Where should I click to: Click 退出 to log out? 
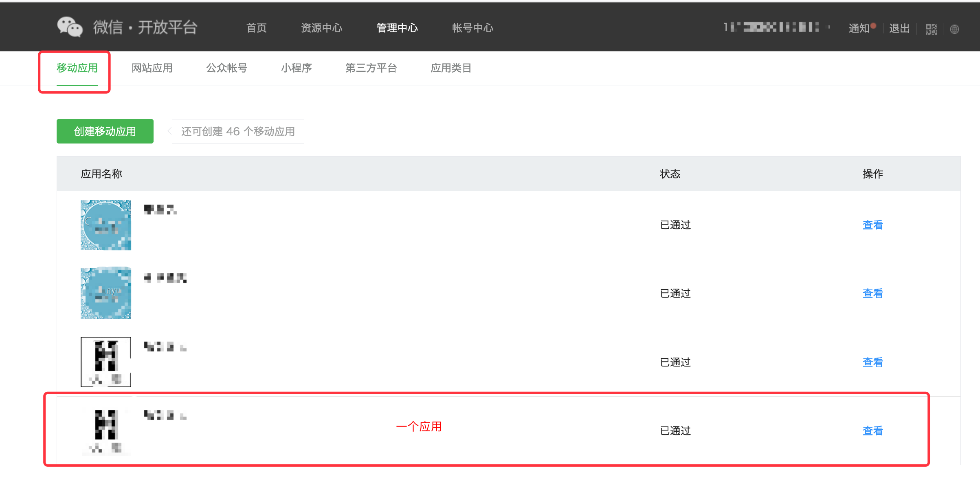tap(899, 28)
